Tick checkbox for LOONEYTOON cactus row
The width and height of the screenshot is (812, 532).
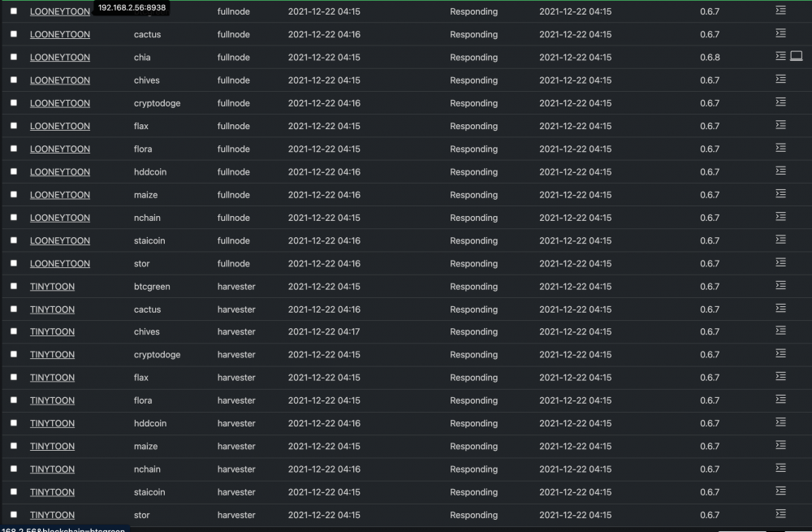click(x=14, y=34)
